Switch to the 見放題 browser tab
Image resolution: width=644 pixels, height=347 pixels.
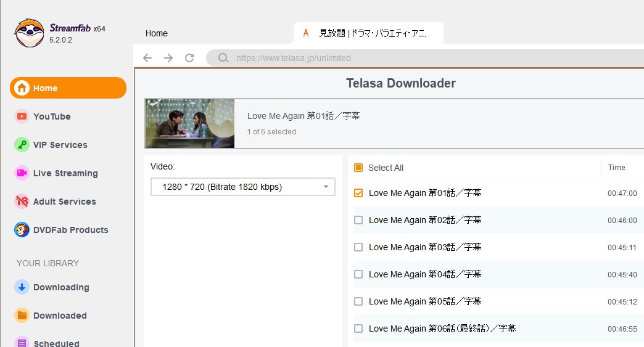coord(368,33)
